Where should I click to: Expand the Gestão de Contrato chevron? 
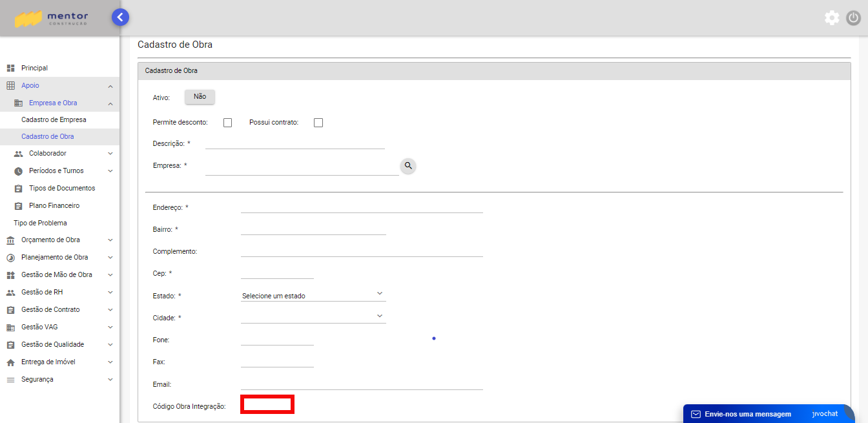point(110,310)
